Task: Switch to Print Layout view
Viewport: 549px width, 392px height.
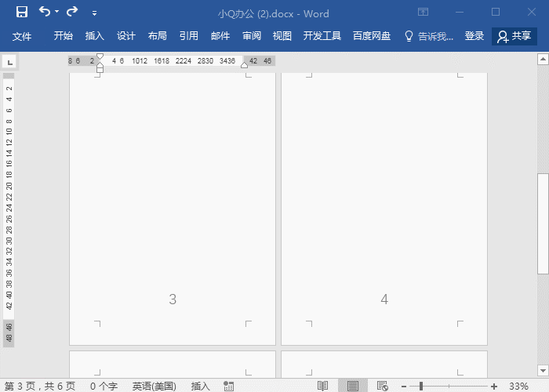Action: point(353,386)
